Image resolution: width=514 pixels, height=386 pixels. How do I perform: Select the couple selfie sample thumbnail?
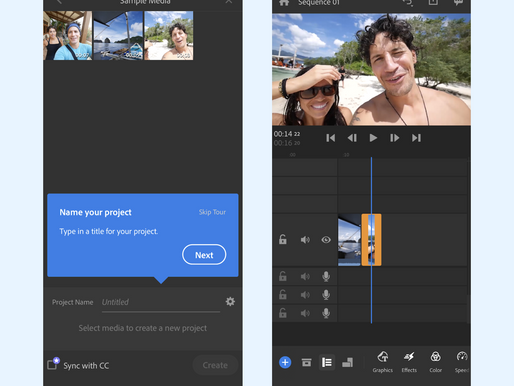click(68, 36)
